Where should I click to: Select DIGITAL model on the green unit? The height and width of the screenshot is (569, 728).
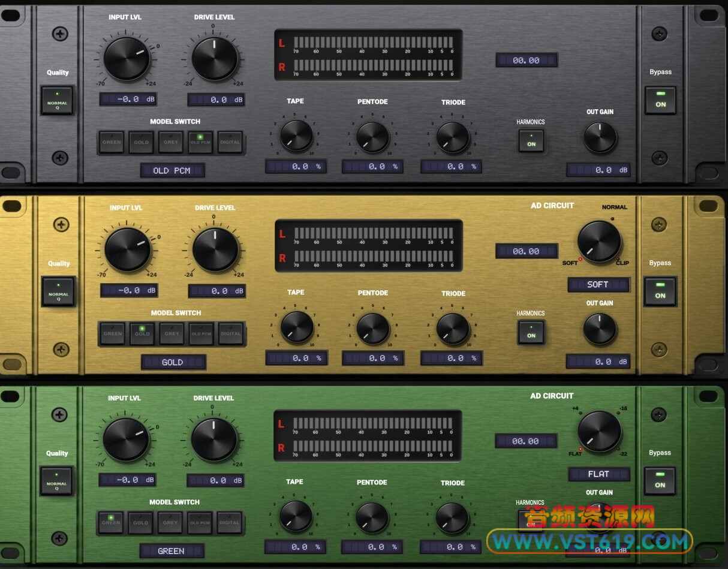[x=230, y=522]
